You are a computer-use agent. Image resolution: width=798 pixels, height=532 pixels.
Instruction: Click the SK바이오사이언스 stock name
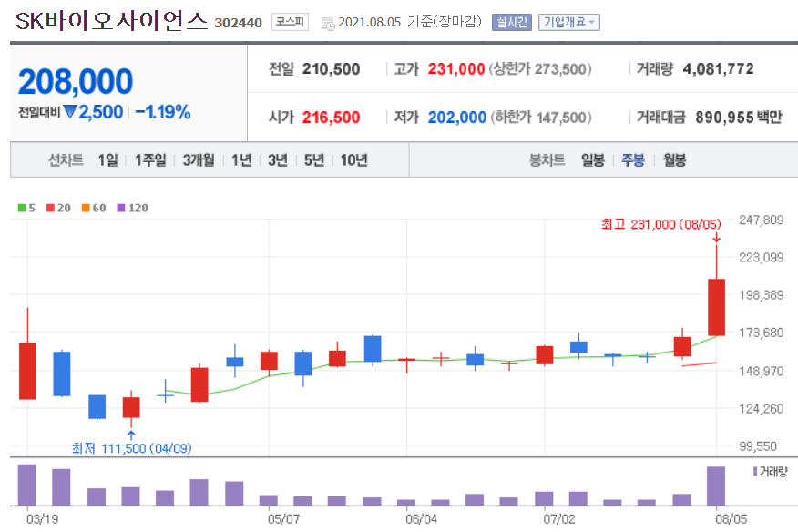coord(112,21)
